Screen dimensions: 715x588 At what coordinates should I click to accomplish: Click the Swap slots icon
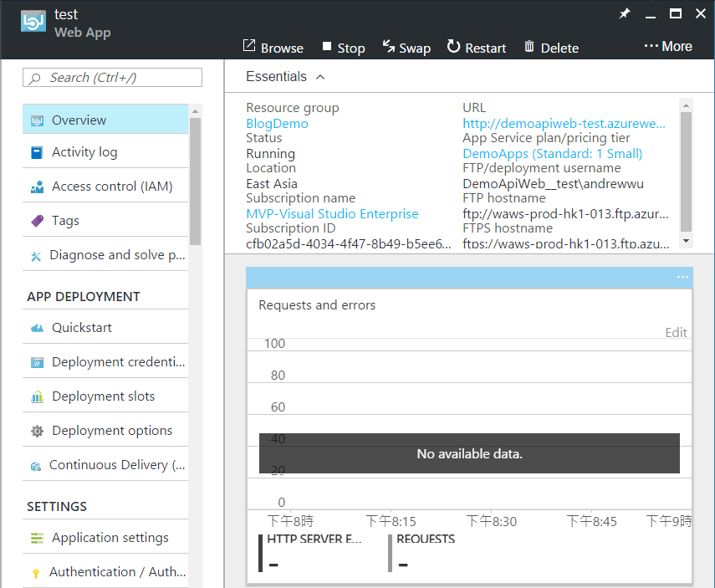(389, 47)
